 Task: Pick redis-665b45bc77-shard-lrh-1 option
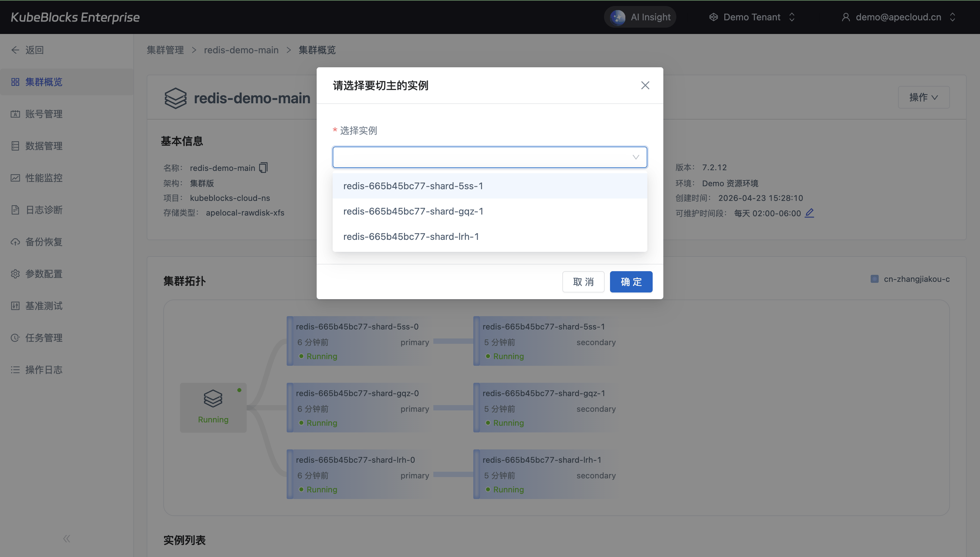click(x=411, y=237)
